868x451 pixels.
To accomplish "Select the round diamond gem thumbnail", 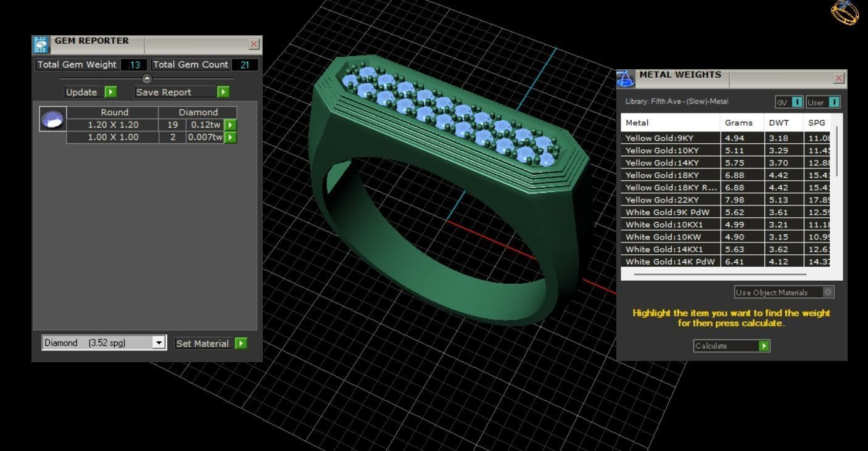I will (52, 118).
